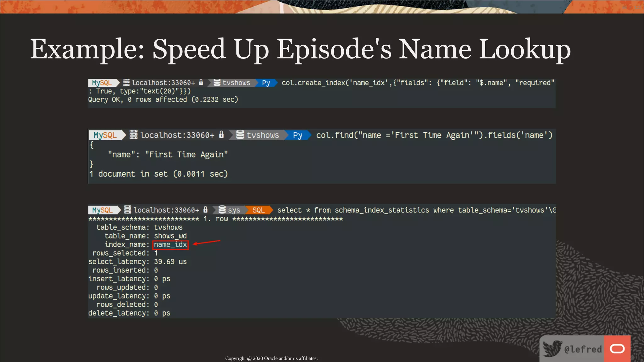Click database icon in the second tvshows prompt

pyautogui.click(x=240, y=135)
